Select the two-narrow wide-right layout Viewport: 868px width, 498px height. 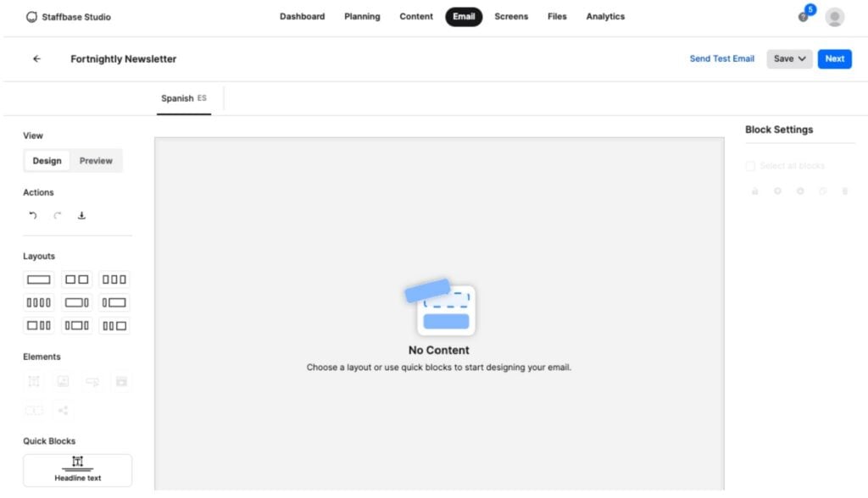pyautogui.click(x=114, y=326)
